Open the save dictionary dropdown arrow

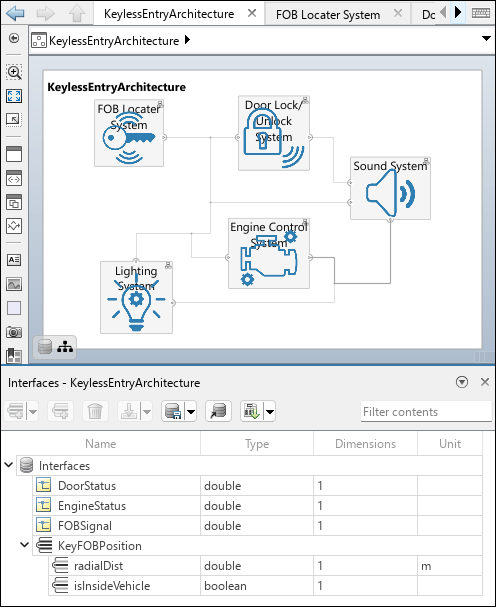[191, 412]
